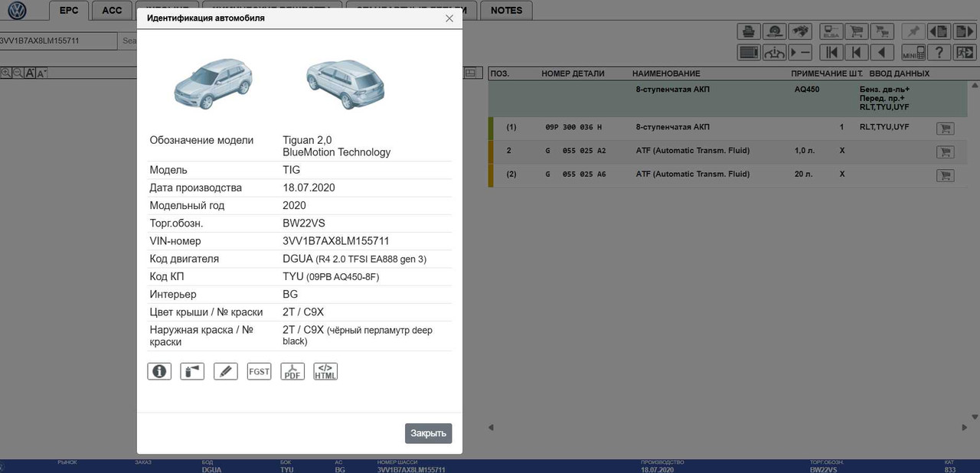Click the zoom in magnifier icon
This screenshot has width=980, height=473.
pos(6,73)
